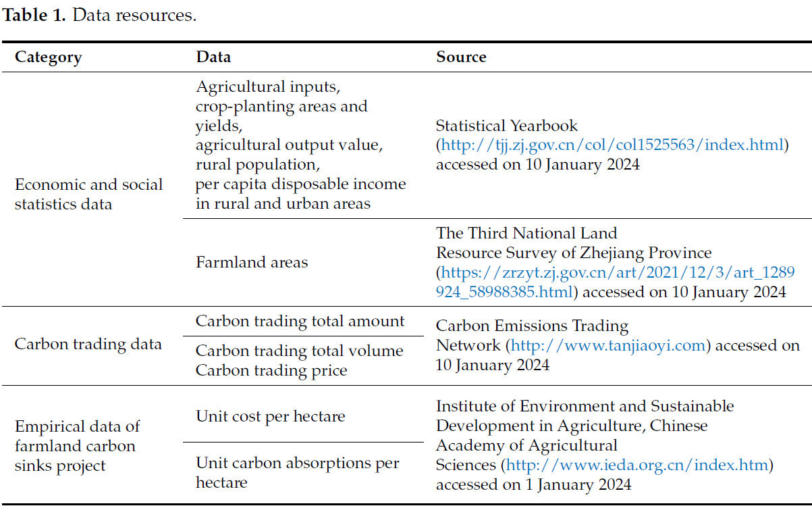Click the "Carbon trading total amount" cell
Viewport: 812px width, 506px height.
coord(300,321)
